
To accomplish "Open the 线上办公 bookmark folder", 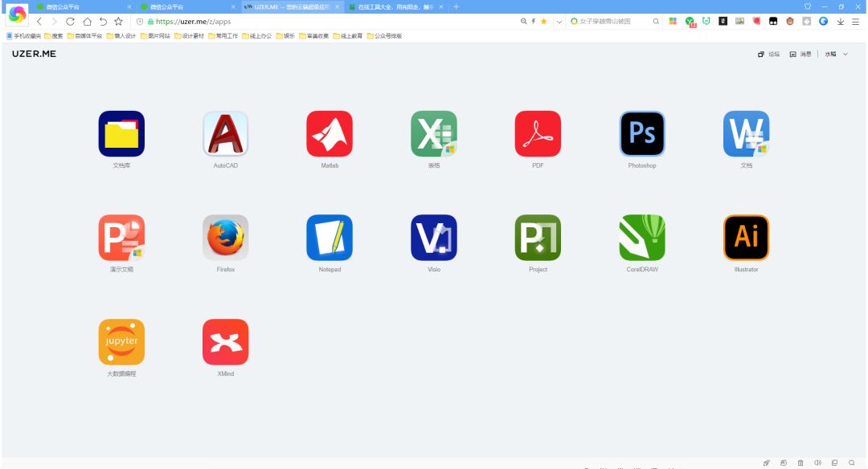I will click(257, 36).
